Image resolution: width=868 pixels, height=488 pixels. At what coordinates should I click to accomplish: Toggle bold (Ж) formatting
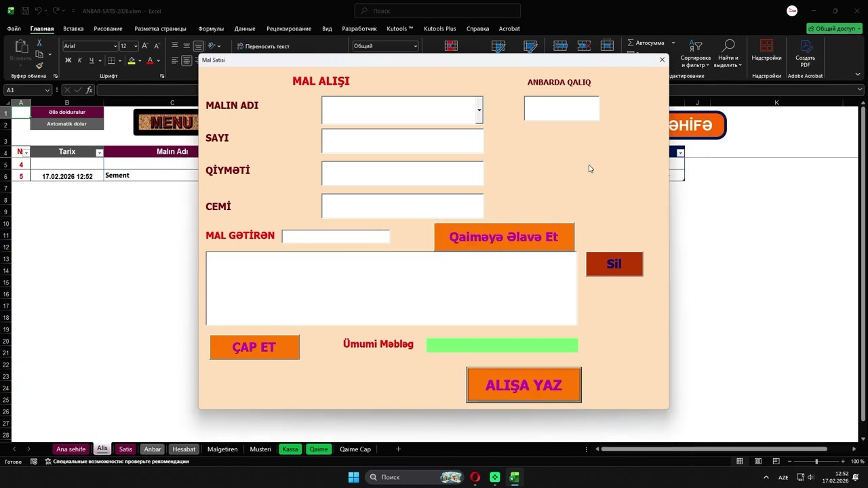pyautogui.click(x=68, y=60)
